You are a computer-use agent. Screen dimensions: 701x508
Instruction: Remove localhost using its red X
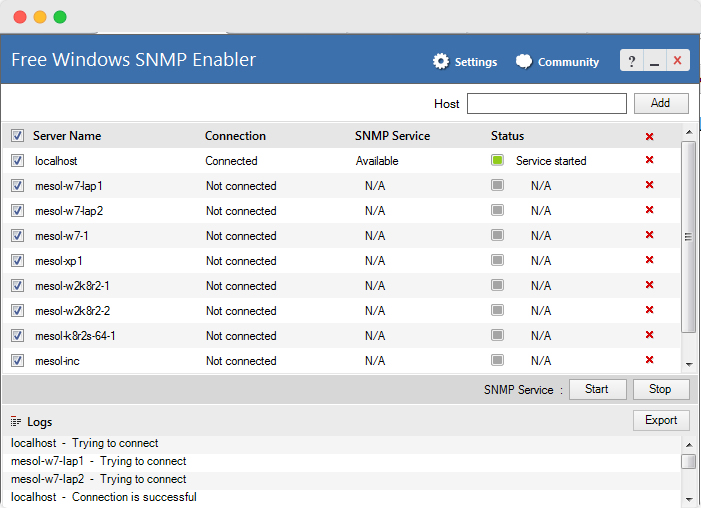(x=649, y=160)
